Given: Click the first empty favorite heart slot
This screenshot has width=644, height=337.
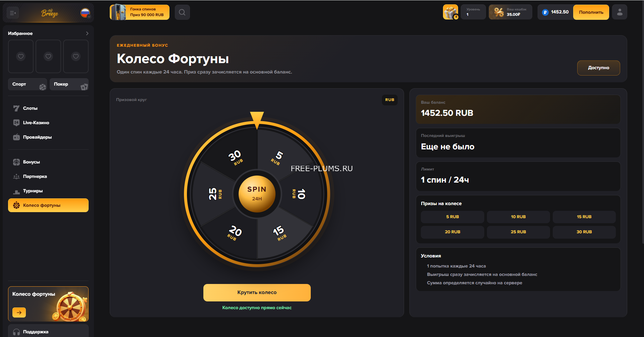Looking at the screenshot, I should pos(21,56).
